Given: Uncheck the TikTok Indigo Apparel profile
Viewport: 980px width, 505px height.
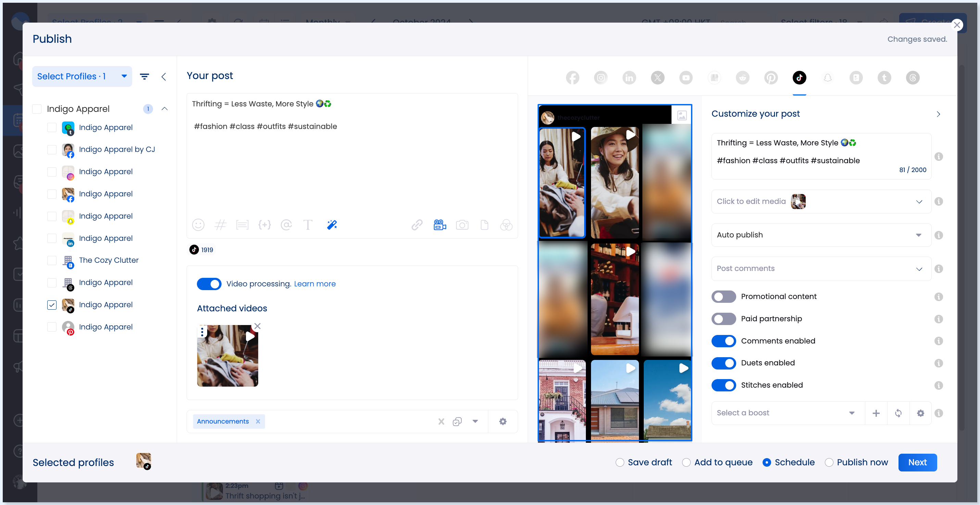Looking at the screenshot, I should pyautogui.click(x=52, y=305).
